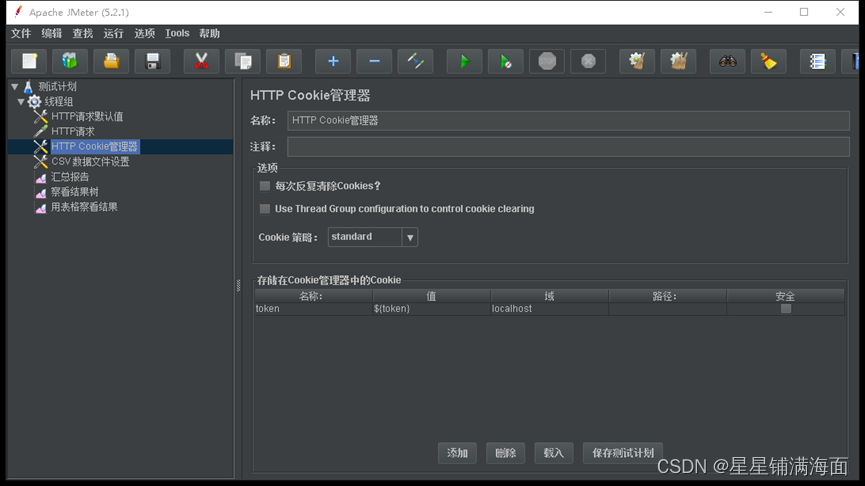
Task: Toggle Use Thread Group configuration checkbox
Action: click(x=265, y=209)
